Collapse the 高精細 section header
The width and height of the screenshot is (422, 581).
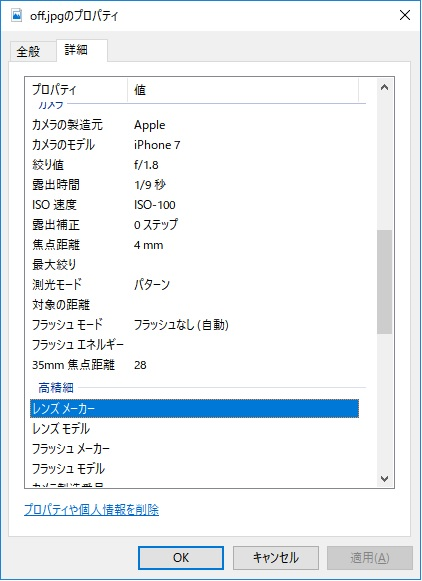pyautogui.click(x=56, y=388)
